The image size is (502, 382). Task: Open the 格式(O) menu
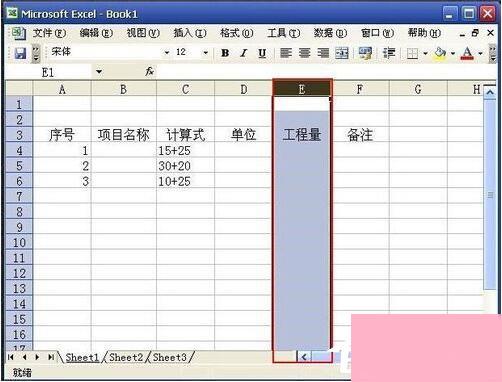click(x=237, y=33)
